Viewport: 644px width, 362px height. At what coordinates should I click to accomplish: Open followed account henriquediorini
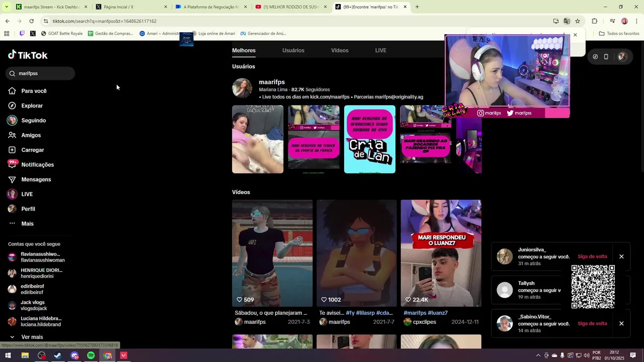[x=36, y=273]
